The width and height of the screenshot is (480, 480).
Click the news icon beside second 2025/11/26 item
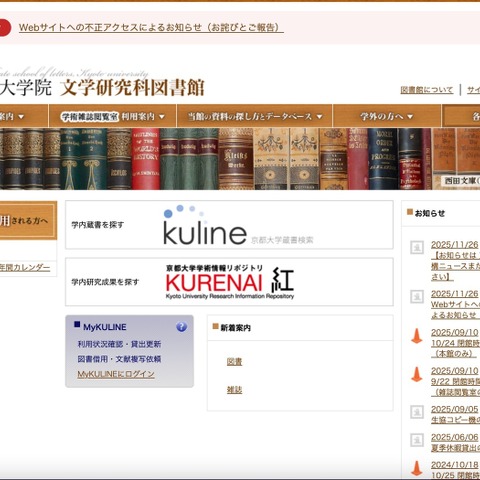[x=417, y=296]
